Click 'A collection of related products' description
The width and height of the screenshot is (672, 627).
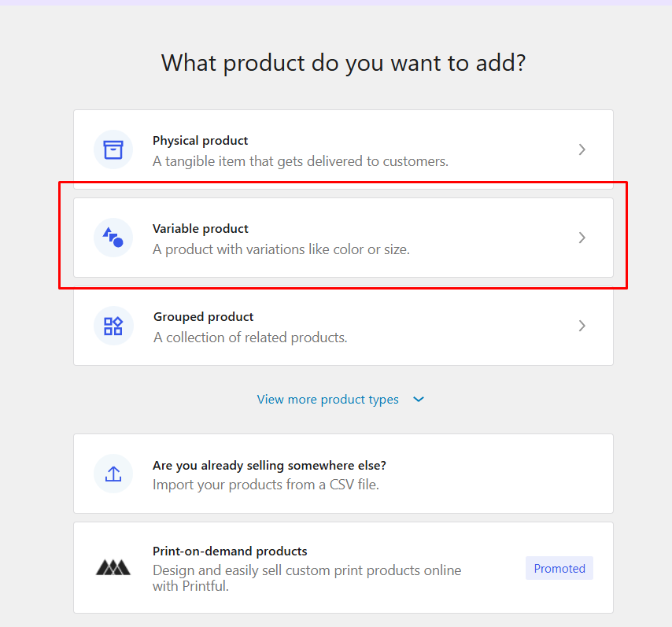[x=250, y=337]
